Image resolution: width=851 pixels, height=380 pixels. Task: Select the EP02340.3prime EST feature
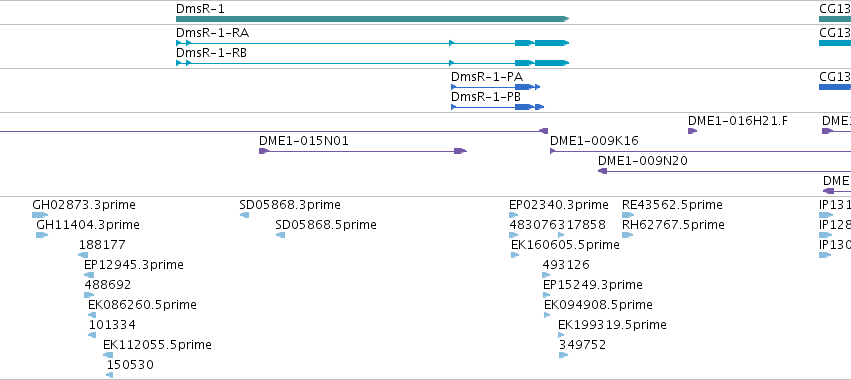coord(513,215)
